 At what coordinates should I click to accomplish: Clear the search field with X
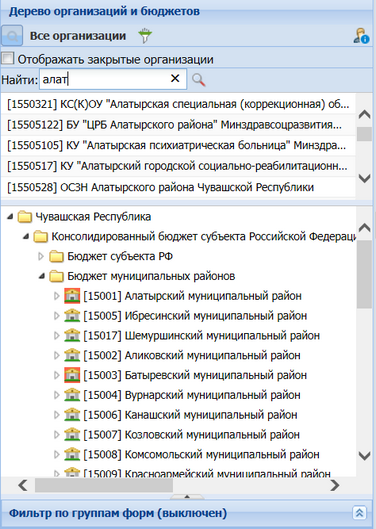[x=175, y=79]
